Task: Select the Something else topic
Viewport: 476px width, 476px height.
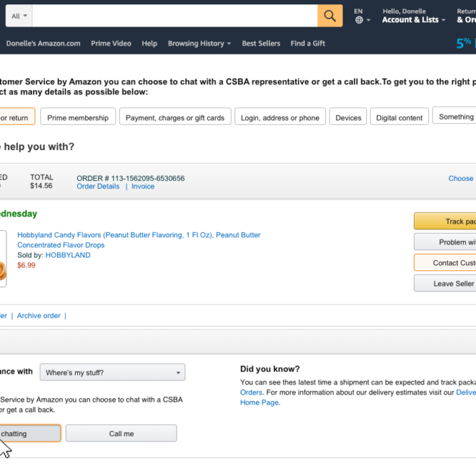Action: coord(454,115)
